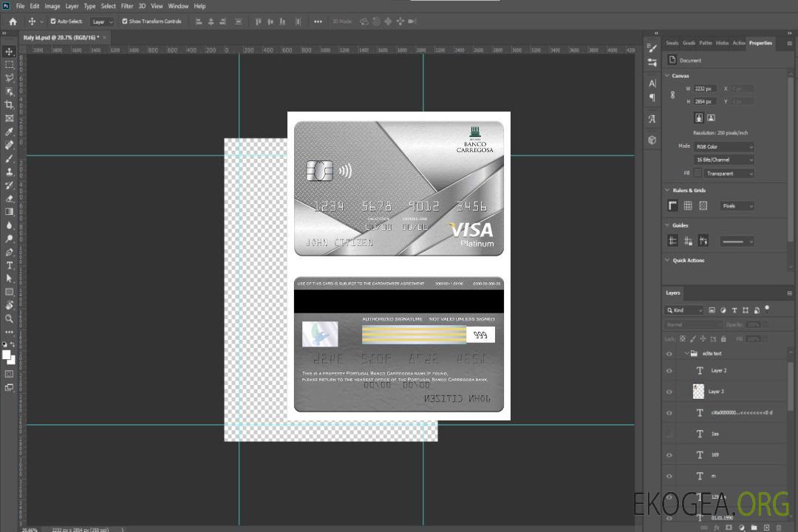
Task: Select the Eyedropper tool
Action: point(9,132)
